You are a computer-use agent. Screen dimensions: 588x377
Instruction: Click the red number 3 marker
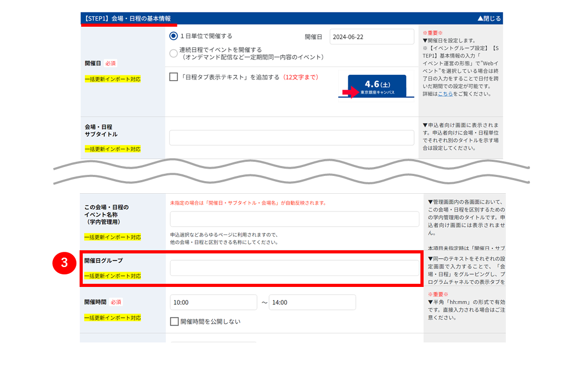tap(64, 263)
